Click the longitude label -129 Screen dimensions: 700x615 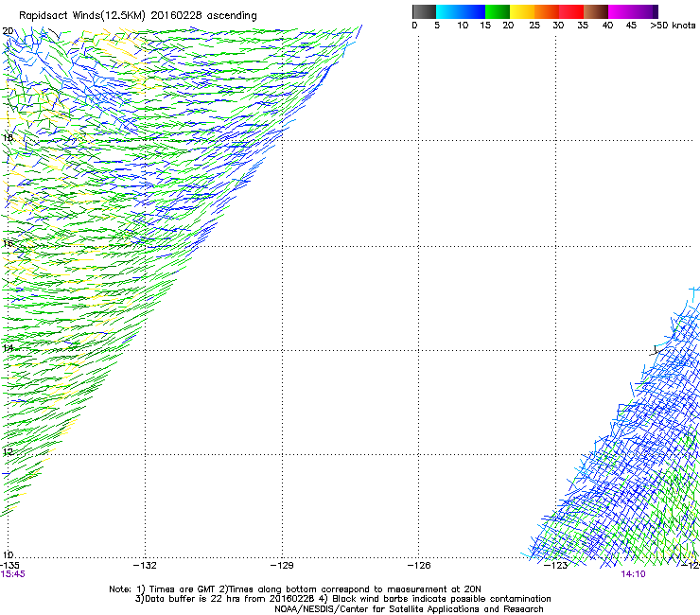pyautogui.click(x=282, y=566)
